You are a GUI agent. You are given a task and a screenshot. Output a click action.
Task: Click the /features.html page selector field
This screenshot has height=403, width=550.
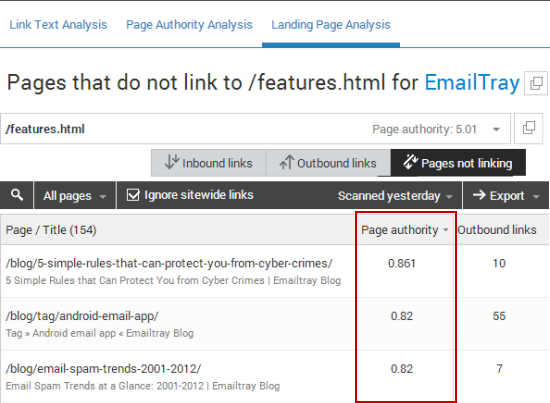point(255,129)
